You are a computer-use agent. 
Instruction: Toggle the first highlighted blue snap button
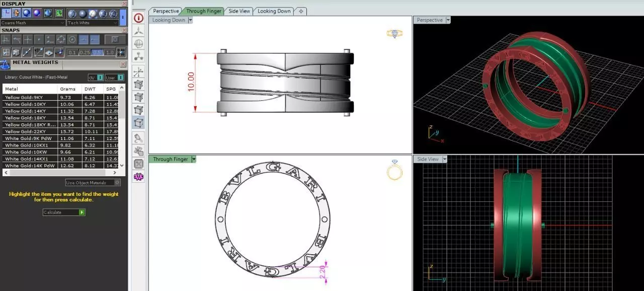84,39
